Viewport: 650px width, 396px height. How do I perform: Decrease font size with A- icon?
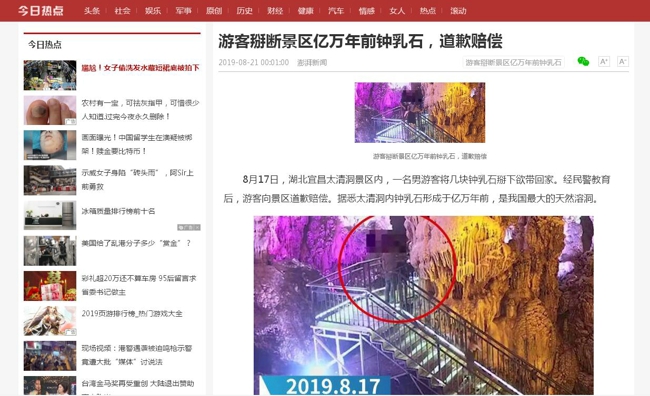[x=623, y=62]
